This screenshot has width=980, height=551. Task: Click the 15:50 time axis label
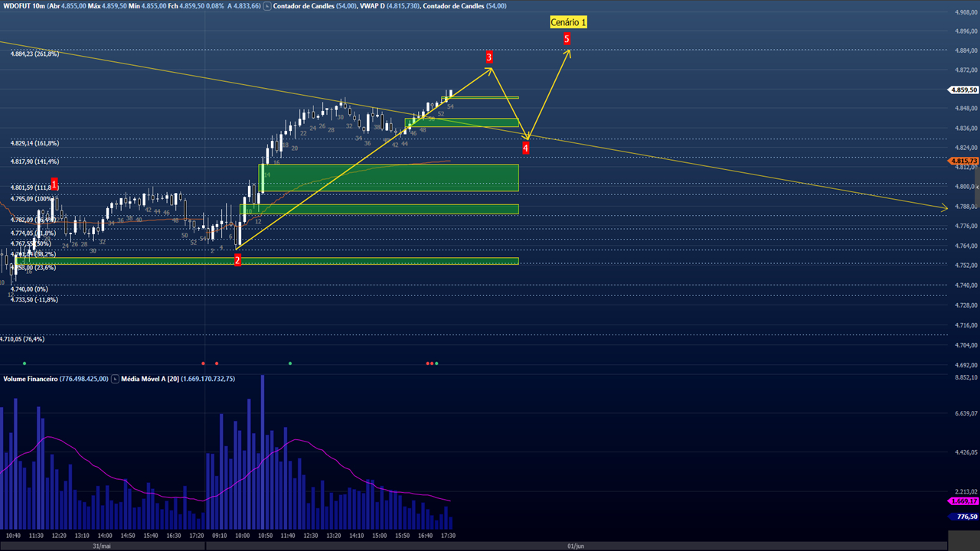tap(403, 536)
